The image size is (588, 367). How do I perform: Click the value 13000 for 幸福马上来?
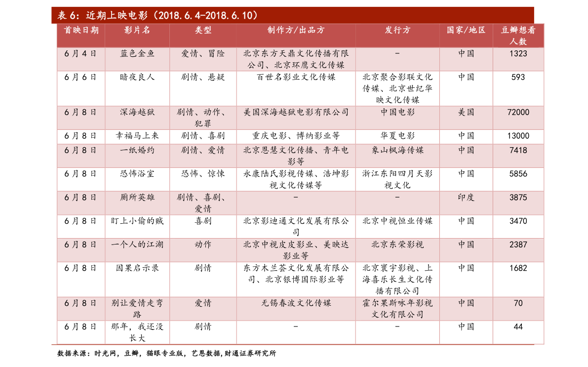518,136
